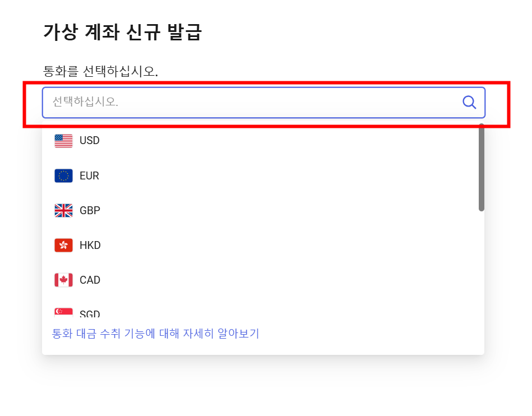Choose the EUR currency label
The width and height of the screenshot is (532, 416).
89,176
